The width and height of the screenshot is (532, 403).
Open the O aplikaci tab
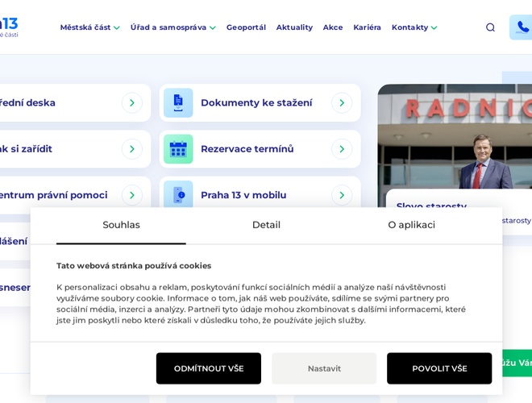(x=411, y=225)
